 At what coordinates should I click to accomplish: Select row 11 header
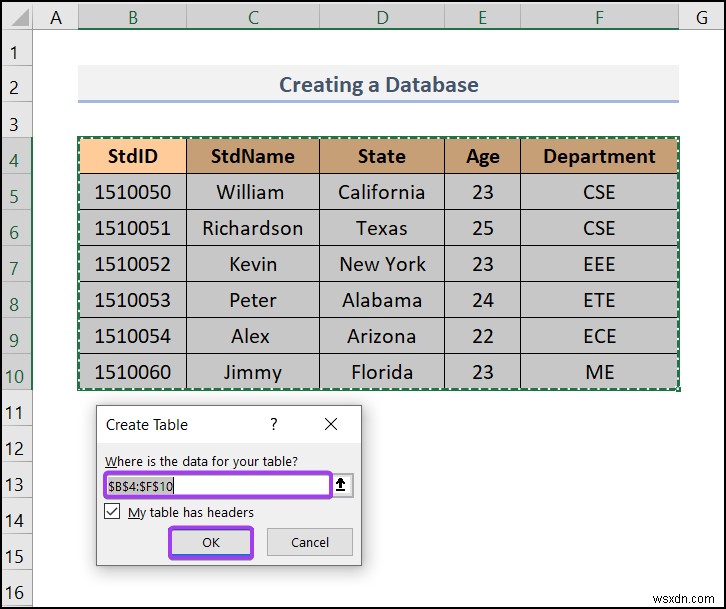click(17, 408)
